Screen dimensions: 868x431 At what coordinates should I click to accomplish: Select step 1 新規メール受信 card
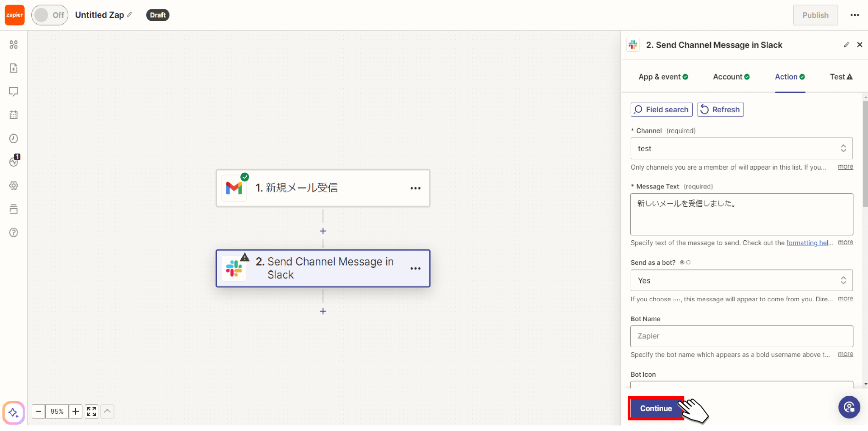tap(323, 188)
